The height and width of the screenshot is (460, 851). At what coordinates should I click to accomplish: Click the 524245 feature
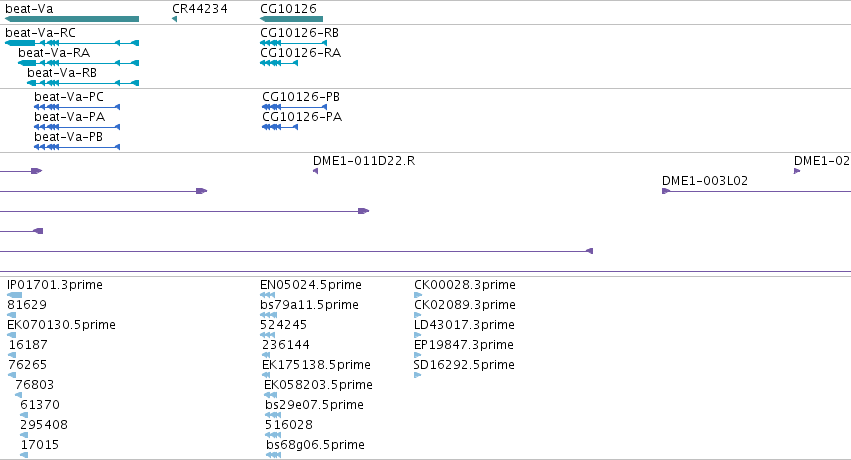point(268,335)
